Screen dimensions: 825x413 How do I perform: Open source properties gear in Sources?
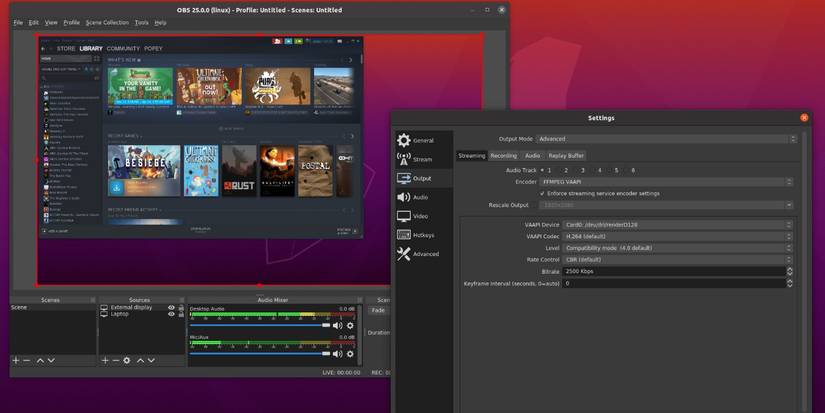(127, 360)
